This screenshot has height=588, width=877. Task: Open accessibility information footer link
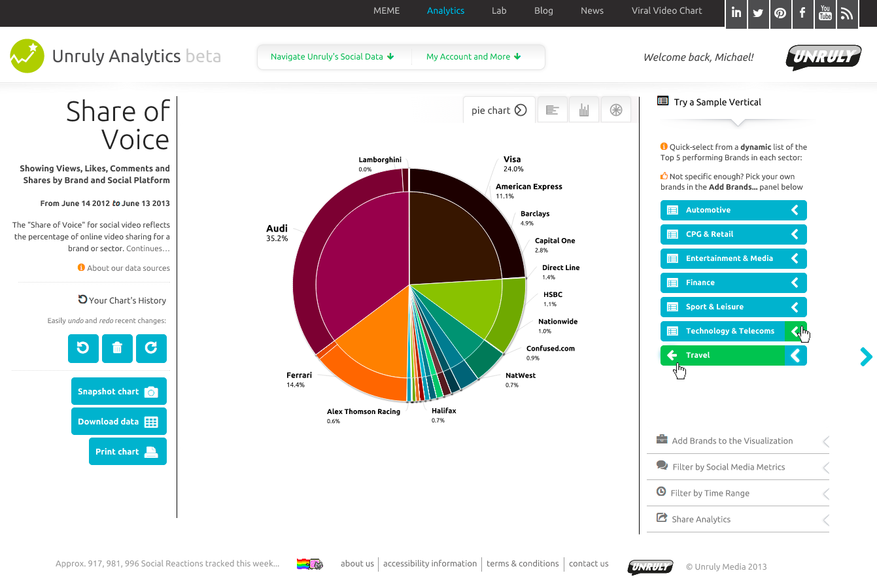(430, 563)
